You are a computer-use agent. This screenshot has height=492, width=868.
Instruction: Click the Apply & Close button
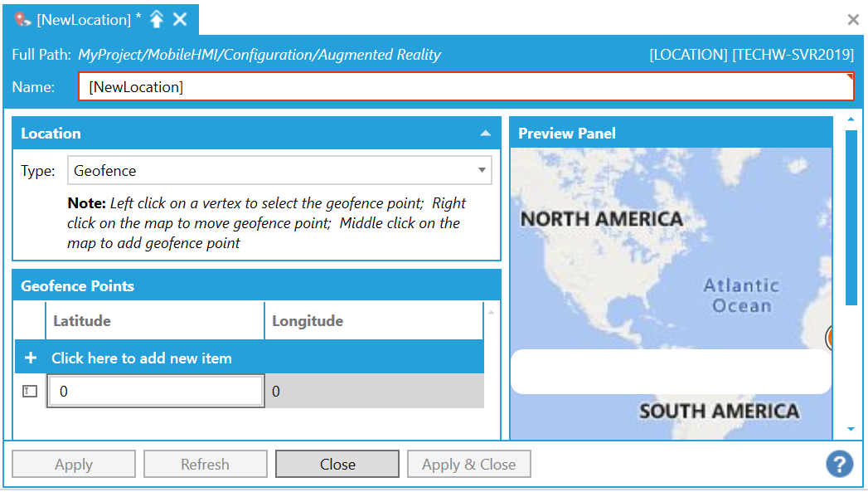coord(468,465)
